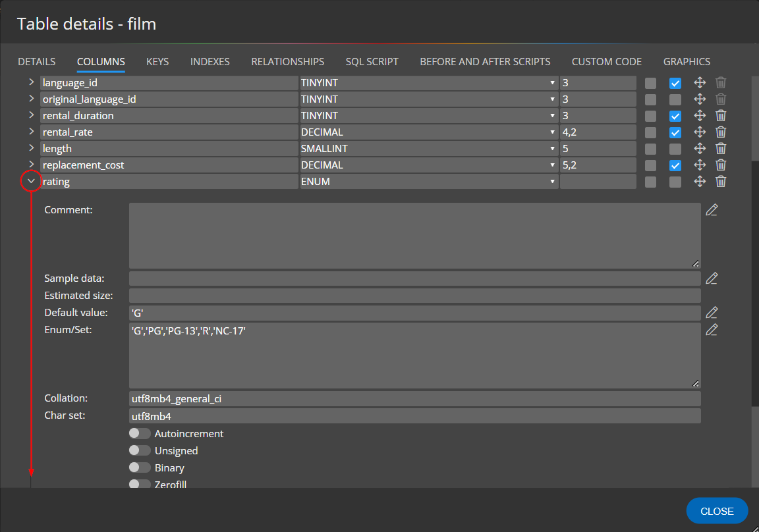Delete the rental_rate column with trash icon

coord(721,132)
